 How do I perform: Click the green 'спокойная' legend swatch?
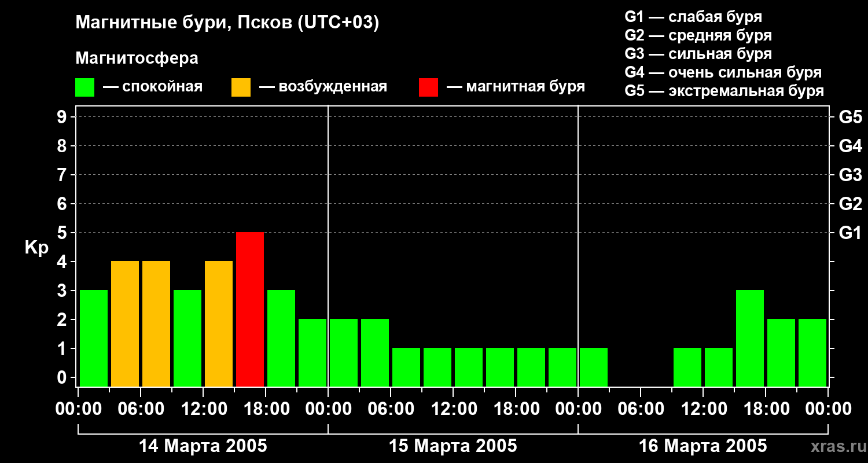(x=84, y=87)
